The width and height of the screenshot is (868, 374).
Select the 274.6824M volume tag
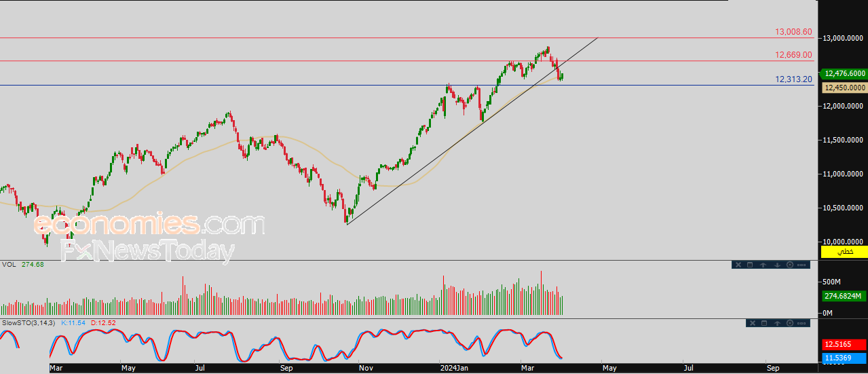tap(844, 296)
